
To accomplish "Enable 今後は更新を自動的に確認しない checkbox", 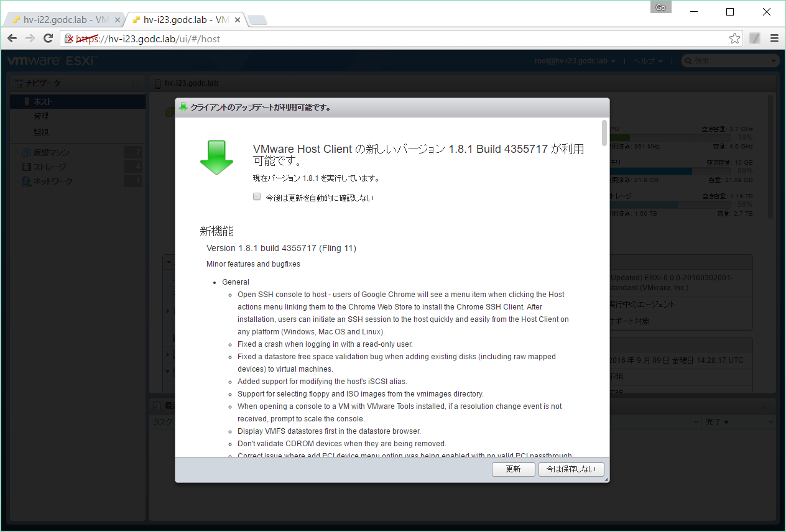I will pos(257,196).
